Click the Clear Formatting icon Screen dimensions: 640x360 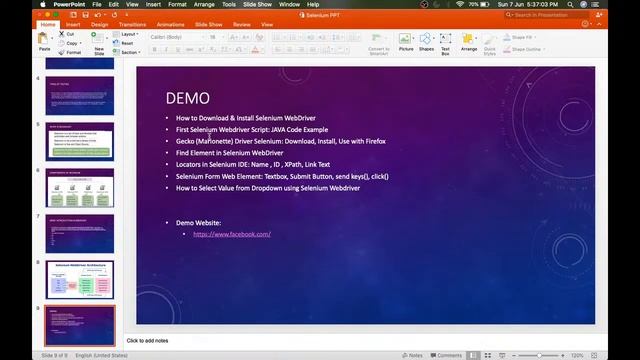[x=259, y=37]
